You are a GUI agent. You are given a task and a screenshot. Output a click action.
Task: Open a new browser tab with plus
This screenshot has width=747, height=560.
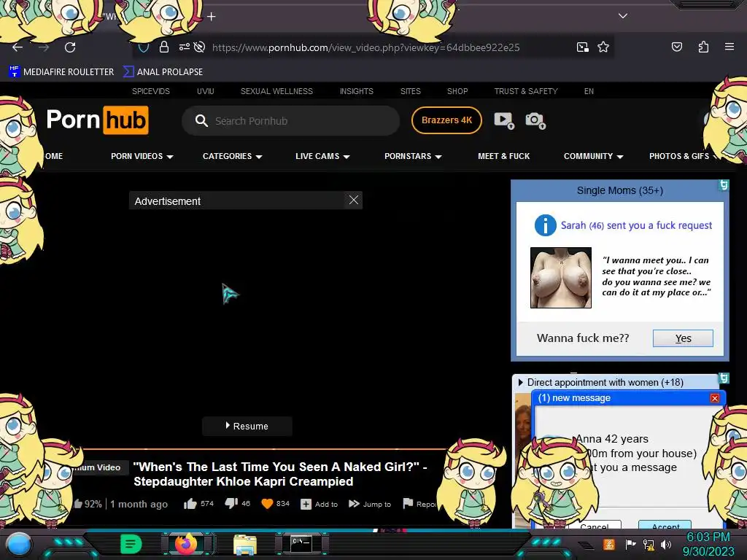211,17
